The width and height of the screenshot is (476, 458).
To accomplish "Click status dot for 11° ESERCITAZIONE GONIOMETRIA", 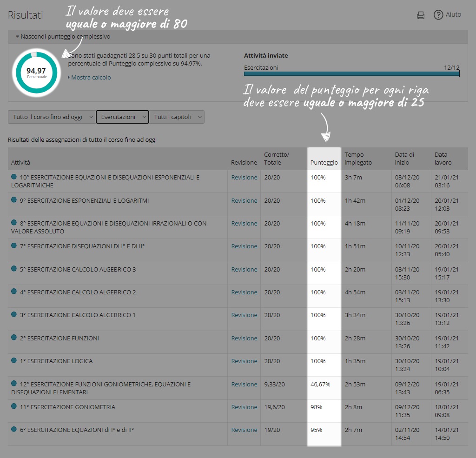I will coord(14,406).
